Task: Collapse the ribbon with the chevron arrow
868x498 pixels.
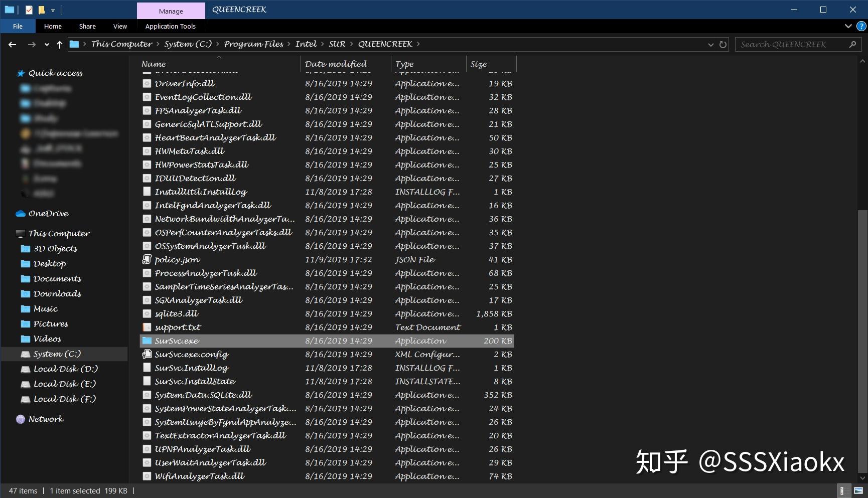Action: (x=847, y=26)
